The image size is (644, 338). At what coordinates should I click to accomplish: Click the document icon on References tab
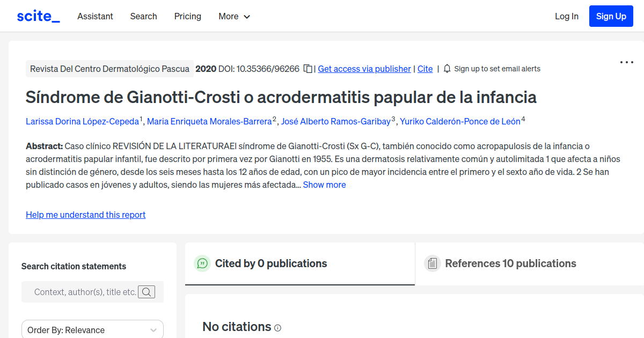[x=432, y=263]
